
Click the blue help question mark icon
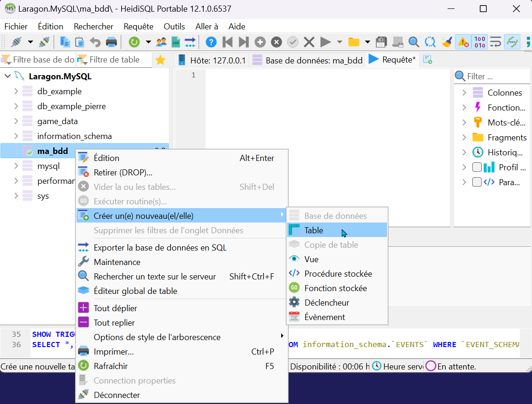click(x=211, y=42)
